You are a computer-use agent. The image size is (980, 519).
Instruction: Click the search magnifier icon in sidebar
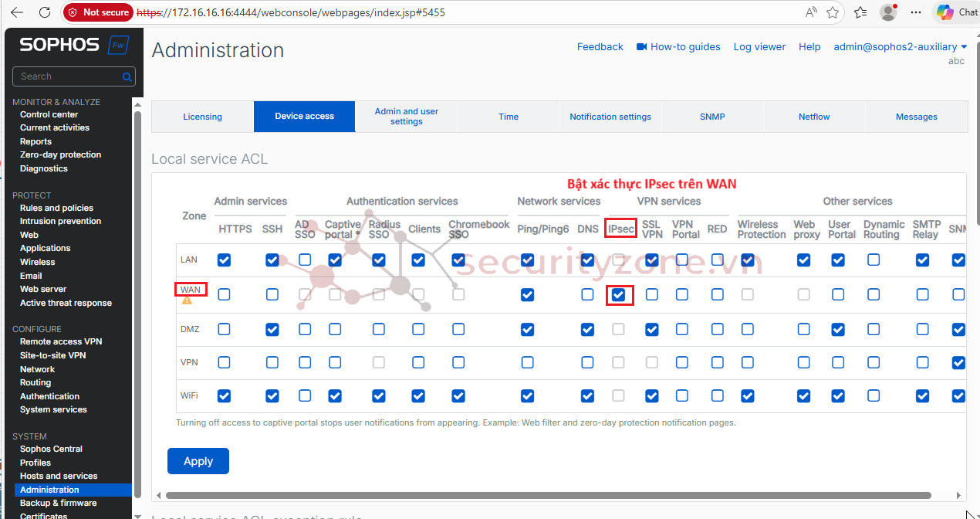(x=127, y=76)
